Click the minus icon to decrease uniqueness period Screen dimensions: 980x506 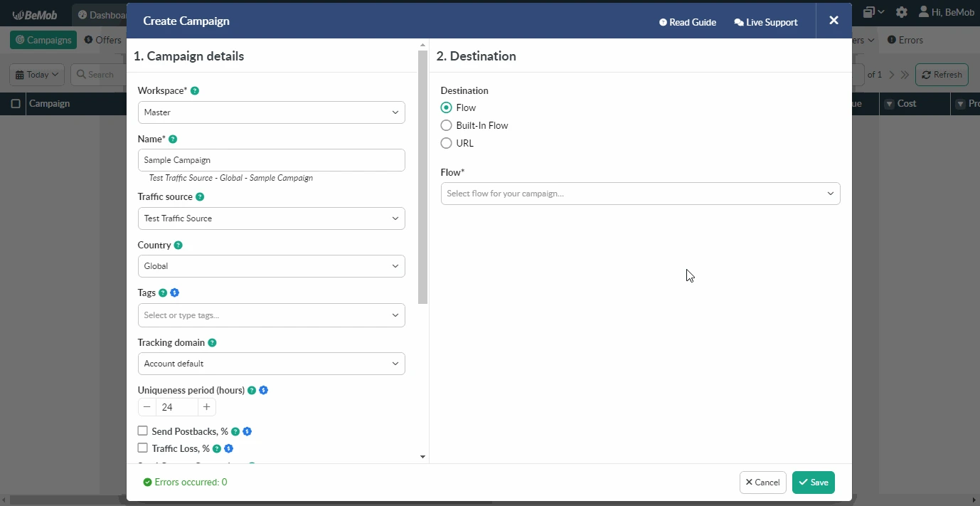point(147,407)
